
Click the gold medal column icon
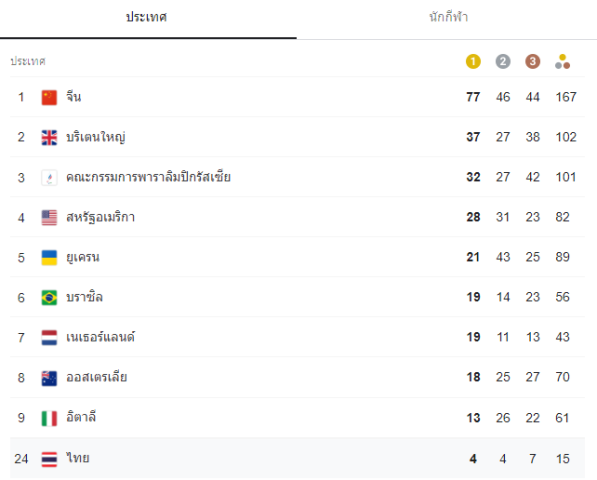[x=473, y=61]
